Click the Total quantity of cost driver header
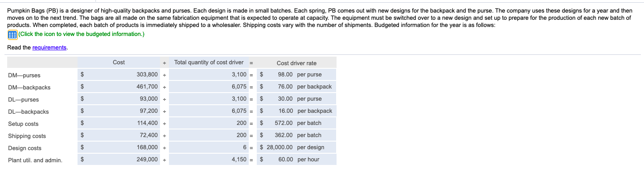The height and width of the screenshot is (169, 644). click(209, 62)
